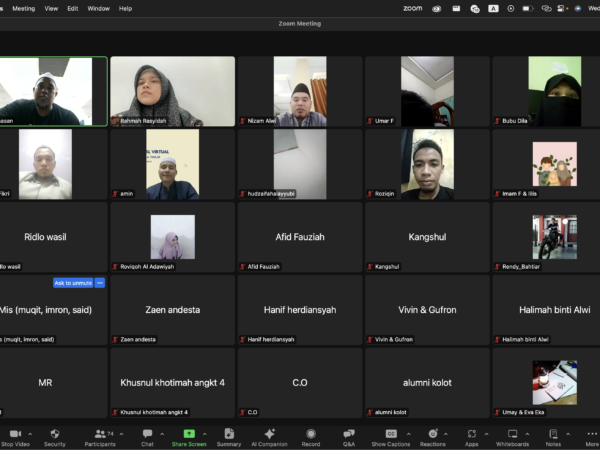Viewport: 600px width, 450px height.
Task: Click the muted mic icon beside amin
Action: tap(115, 194)
